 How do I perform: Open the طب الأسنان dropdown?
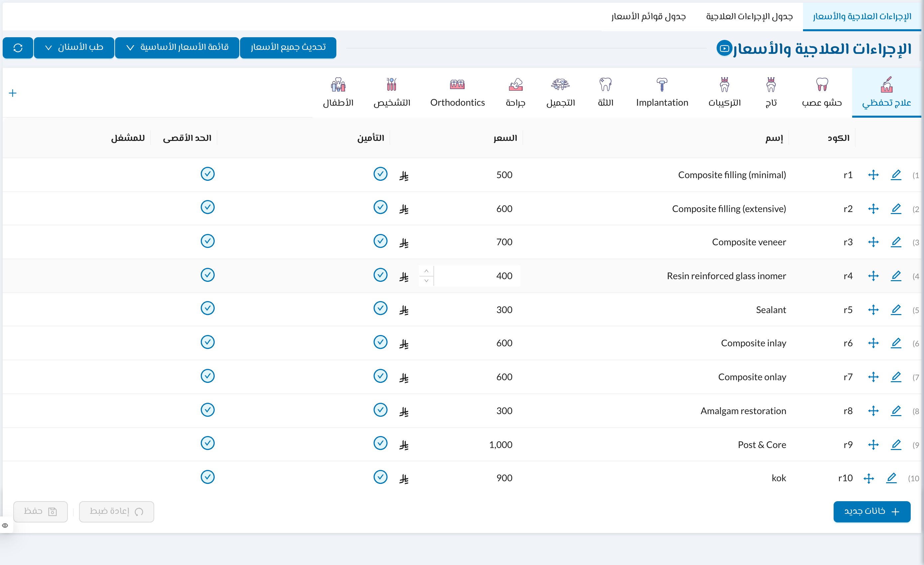tap(74, 48)
